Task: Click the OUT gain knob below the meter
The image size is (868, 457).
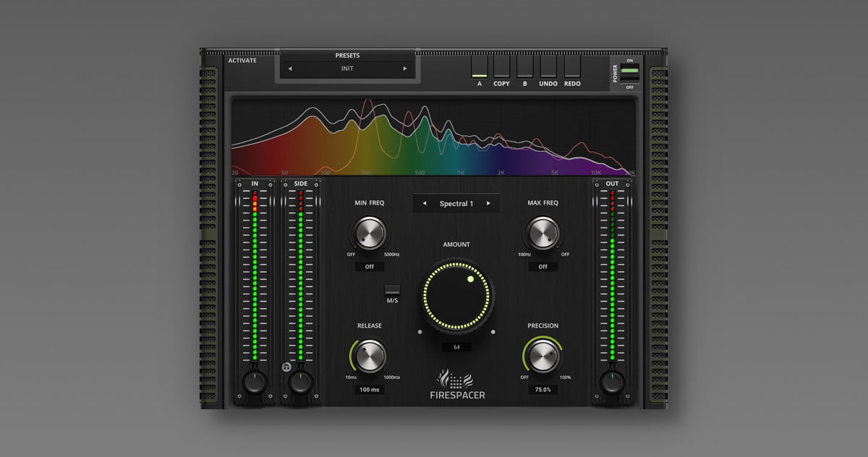Action: (612, 382)
